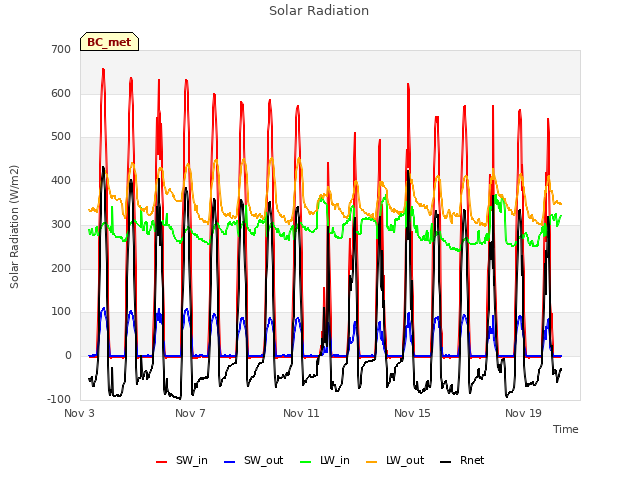Click the -100 y-axis tick label
This screenshot has width=640, height=480.
pos(59,399)
